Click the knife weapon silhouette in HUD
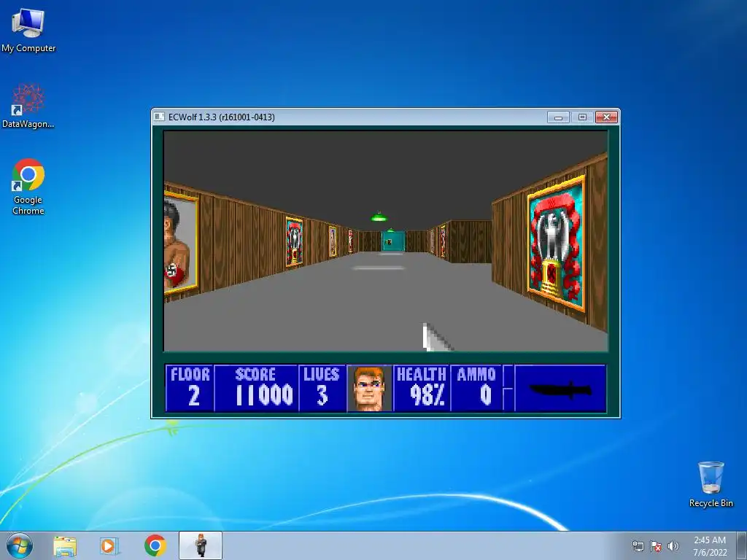The image size is (747, 560). 560,389
